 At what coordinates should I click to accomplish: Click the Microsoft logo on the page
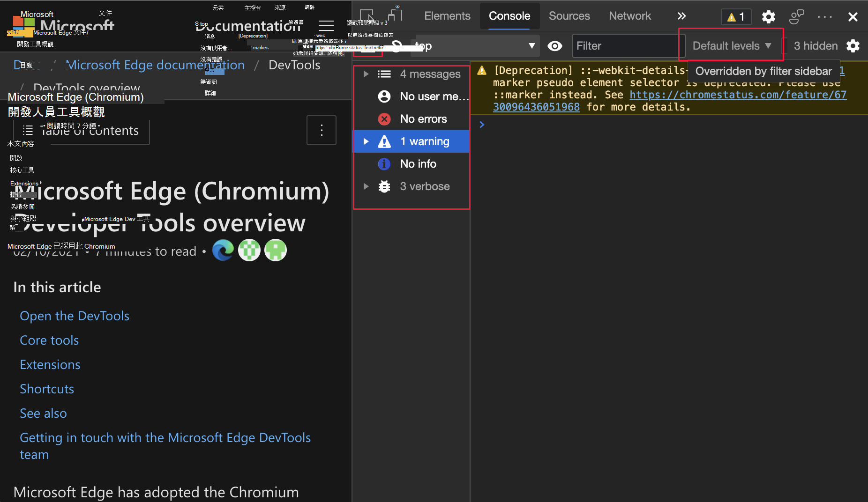tap(24, 26)
